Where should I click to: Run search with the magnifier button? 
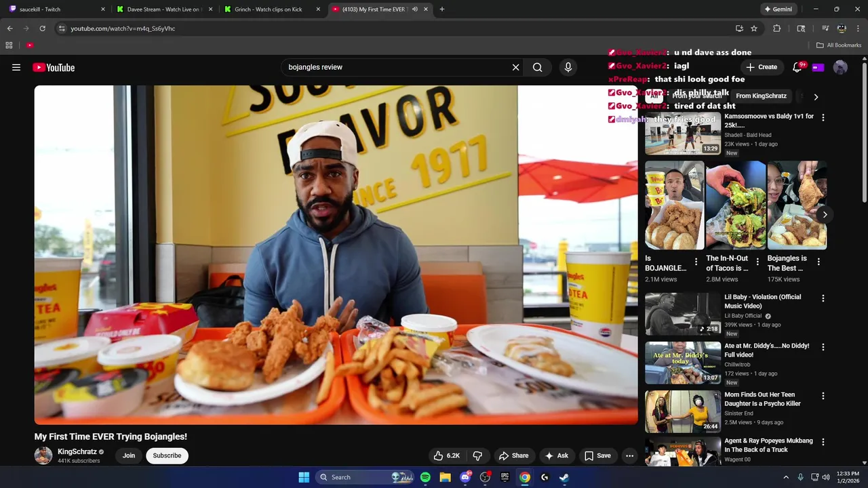[537, 67]
